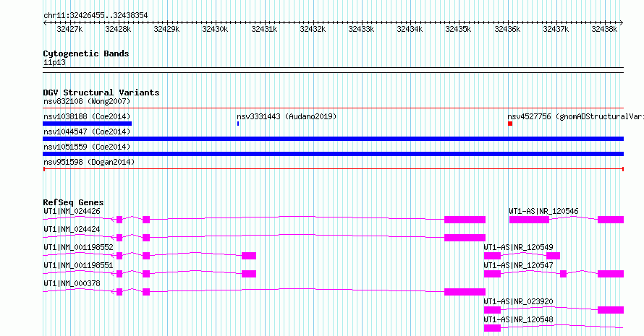Open transcript WT1|NM_024426 label
The image size is (644, 336).
pyautogui.click(x=72, y=211)
